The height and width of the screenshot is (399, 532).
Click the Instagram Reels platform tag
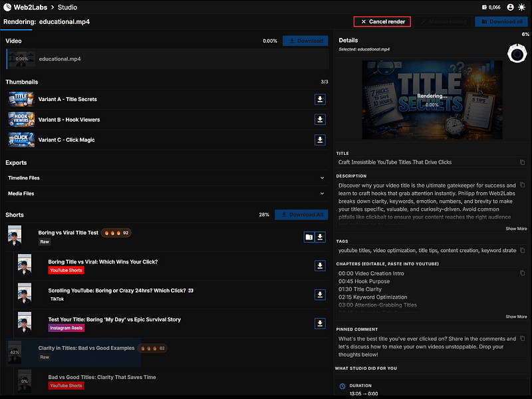[x=66, y=328]
